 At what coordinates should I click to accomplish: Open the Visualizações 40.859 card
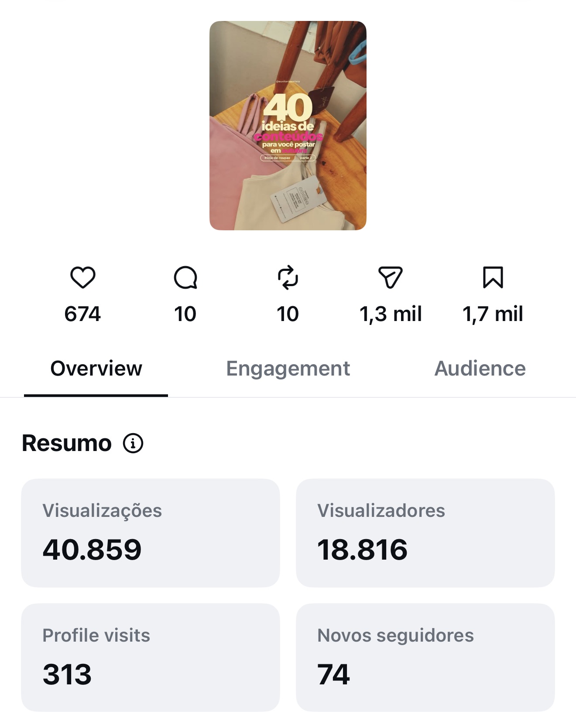tap(151, 533)
